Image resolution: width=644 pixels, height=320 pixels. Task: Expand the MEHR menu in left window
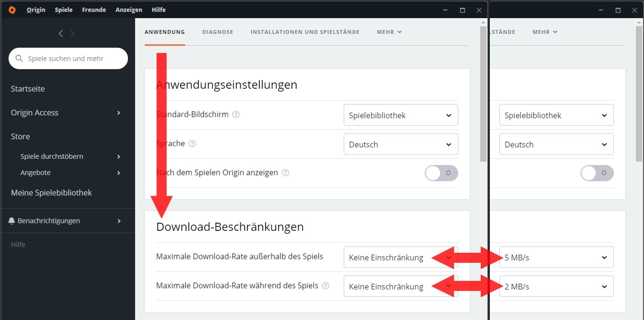389,32
